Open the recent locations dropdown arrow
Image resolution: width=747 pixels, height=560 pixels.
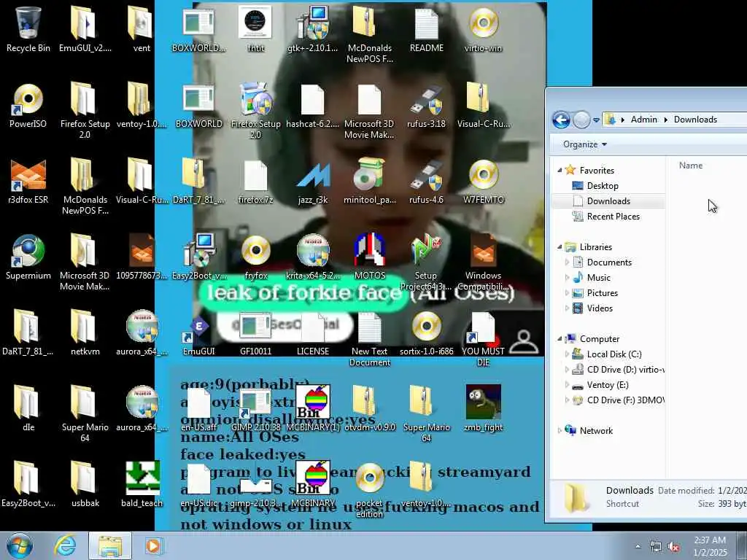596,120
